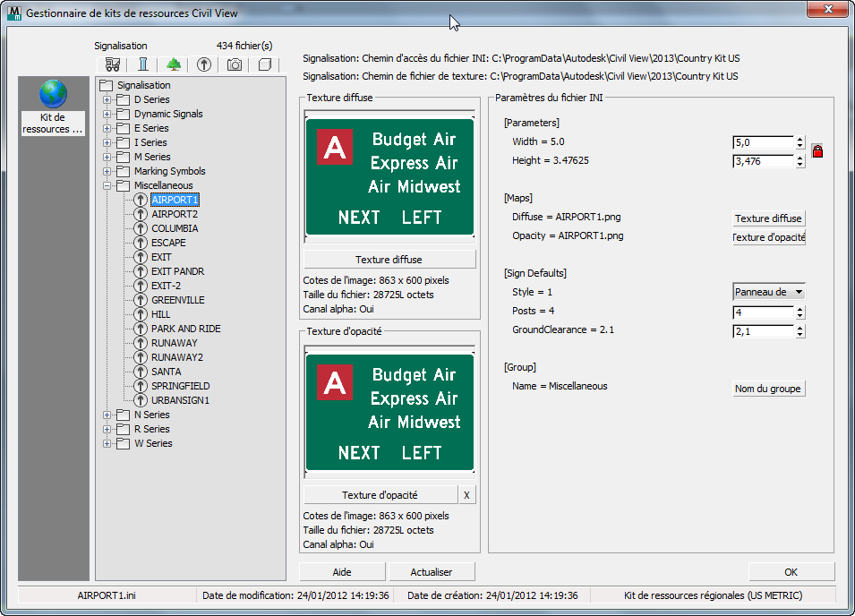Click the Posts value field
Image resolution: width=855 pixels, height=616 pixels.
pyautogui.click(x=763, y=312)
